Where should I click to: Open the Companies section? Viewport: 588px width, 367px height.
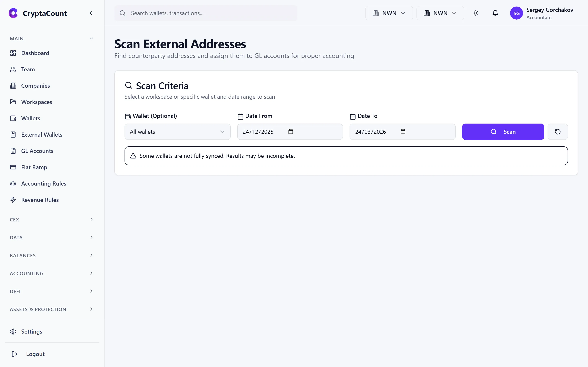click(36, 85)
